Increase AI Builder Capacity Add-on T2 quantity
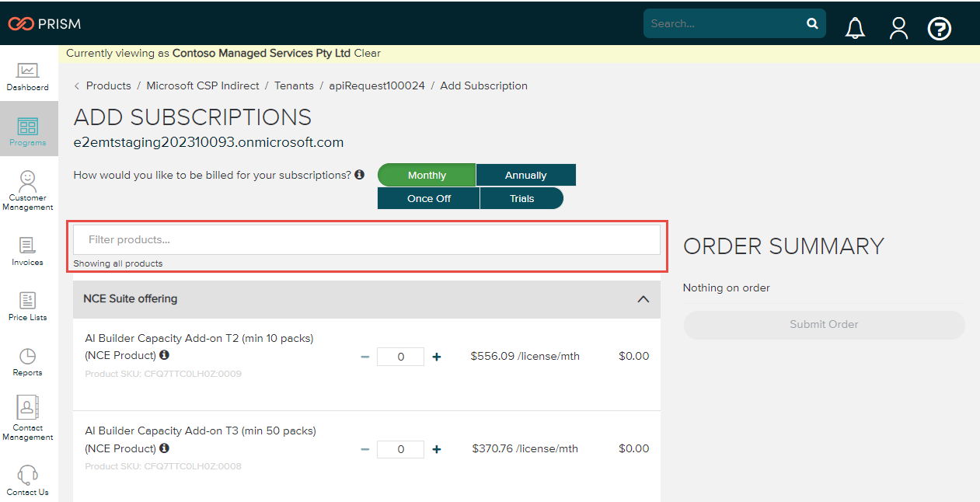 (x=436, y=356)
